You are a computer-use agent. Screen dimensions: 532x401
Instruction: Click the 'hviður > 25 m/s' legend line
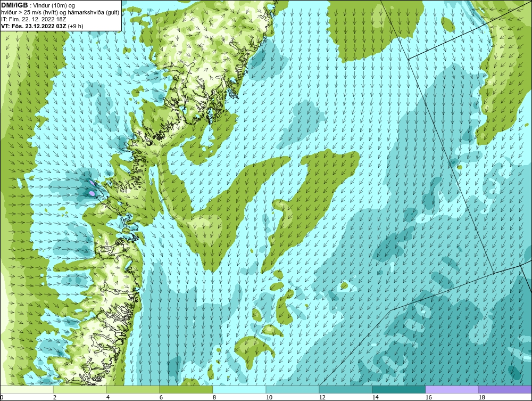(60, 13)
